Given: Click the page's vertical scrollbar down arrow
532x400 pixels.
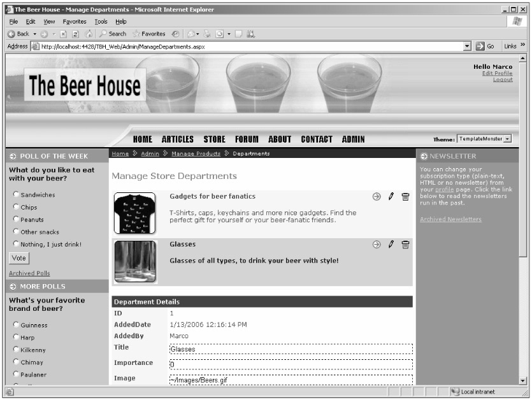Looking at the screenshot, I should [524, 381].
